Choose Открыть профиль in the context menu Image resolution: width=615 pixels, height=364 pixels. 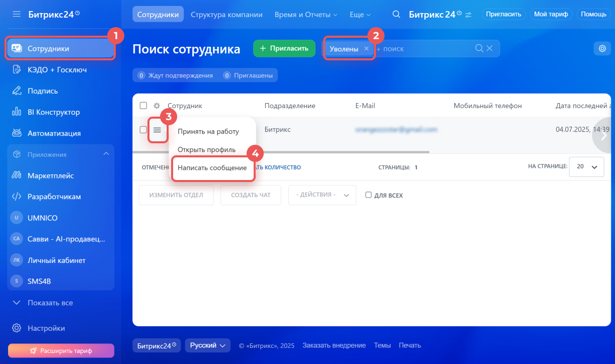click(206, 150)
